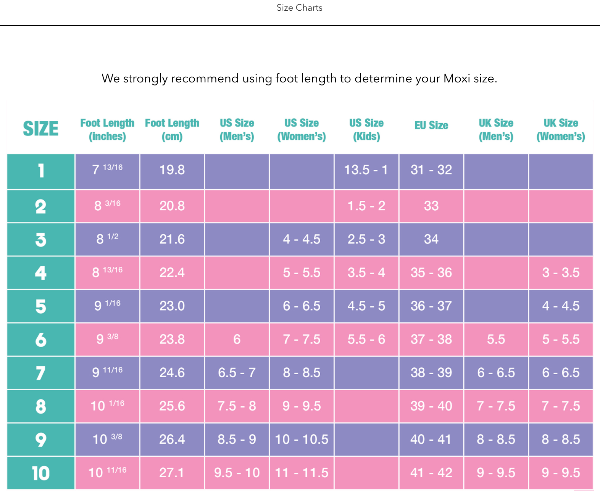600x496 pixels.
Task: Select the "US Size (Kids)" column header
Action: 367,129
